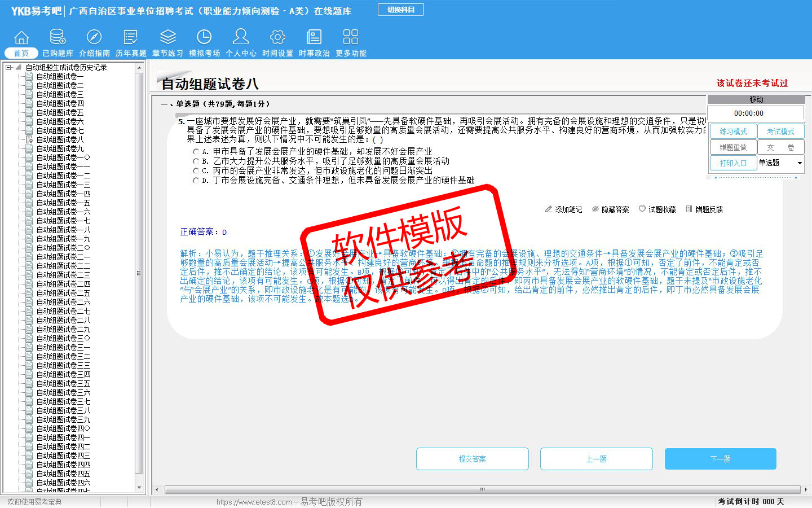The image size is (812, 508).
Task: Open 模拟考场 clock icon
Action: (x=204, y=38)
